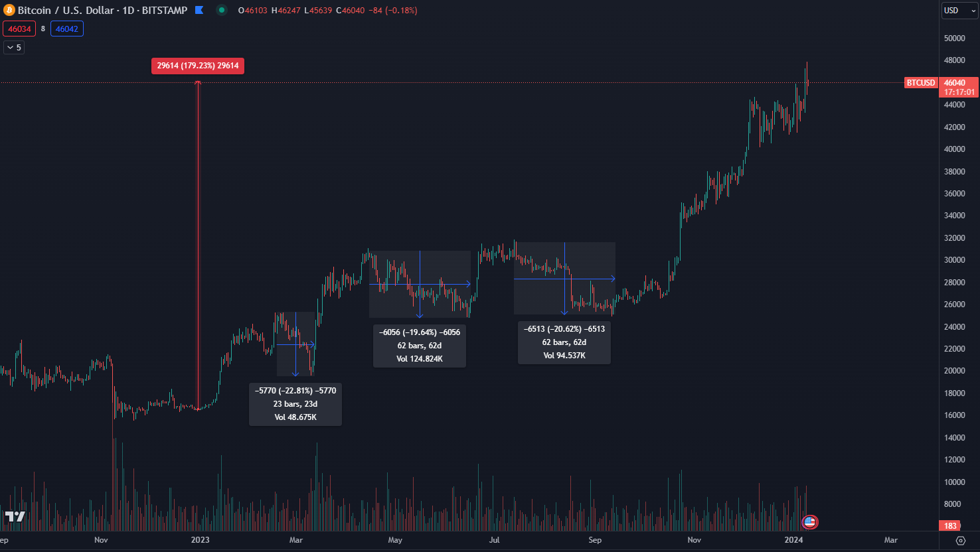Viewport: 980px width, 552px height.
Task: Click the blue flag icon beside BITSTAMP
Action: pos(199,11)
